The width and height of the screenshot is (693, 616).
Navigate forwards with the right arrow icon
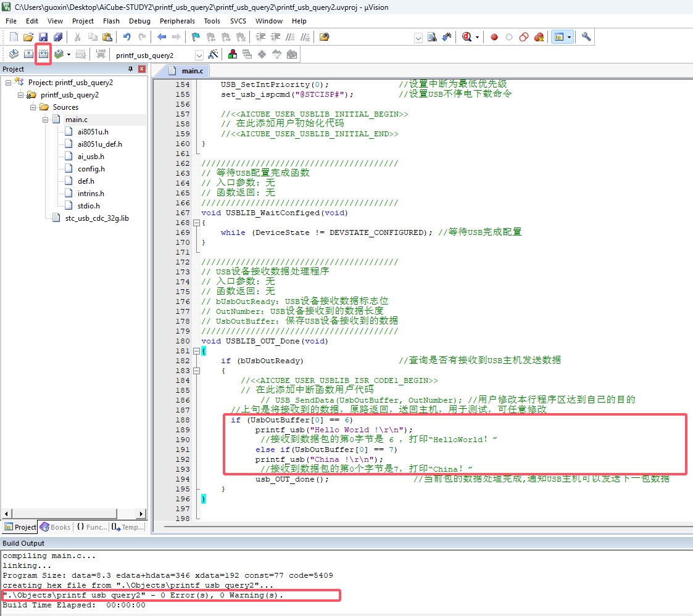click(x=176, y=37)
